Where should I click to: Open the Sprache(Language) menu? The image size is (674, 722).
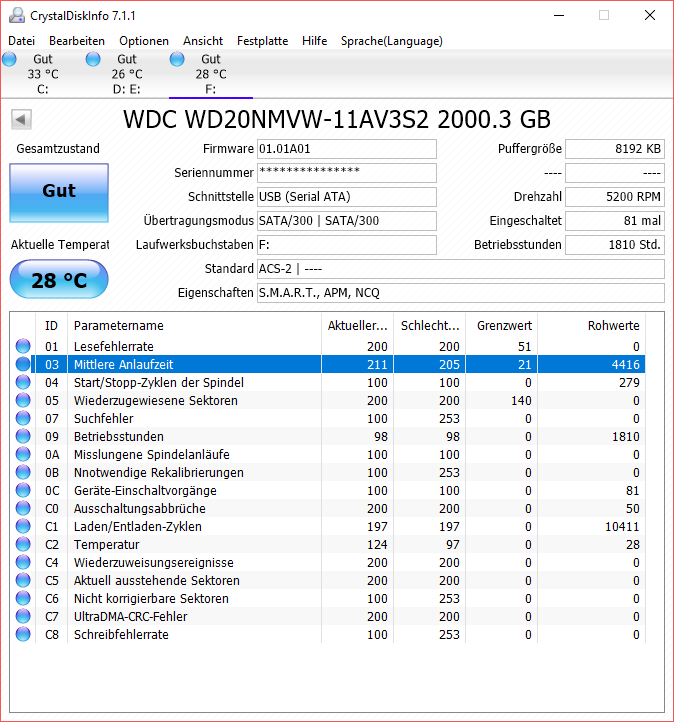[x=391, y=41]
